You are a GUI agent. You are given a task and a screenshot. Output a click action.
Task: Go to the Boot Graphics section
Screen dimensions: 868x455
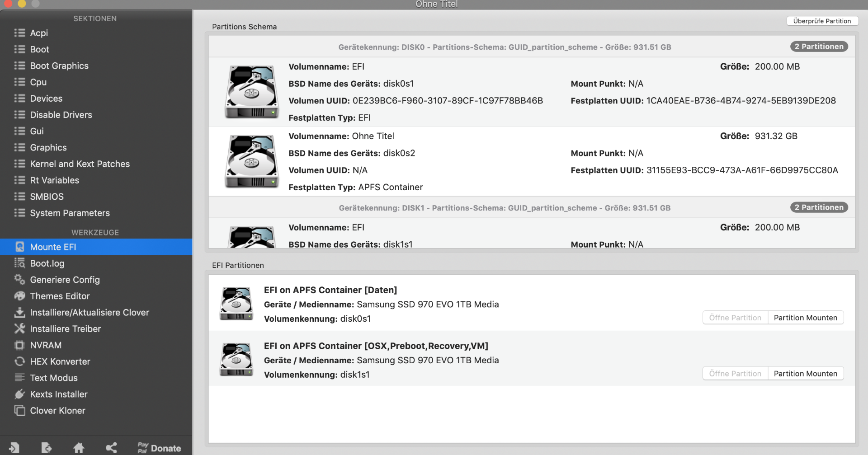pyautogui.click(x=96, y=66)
